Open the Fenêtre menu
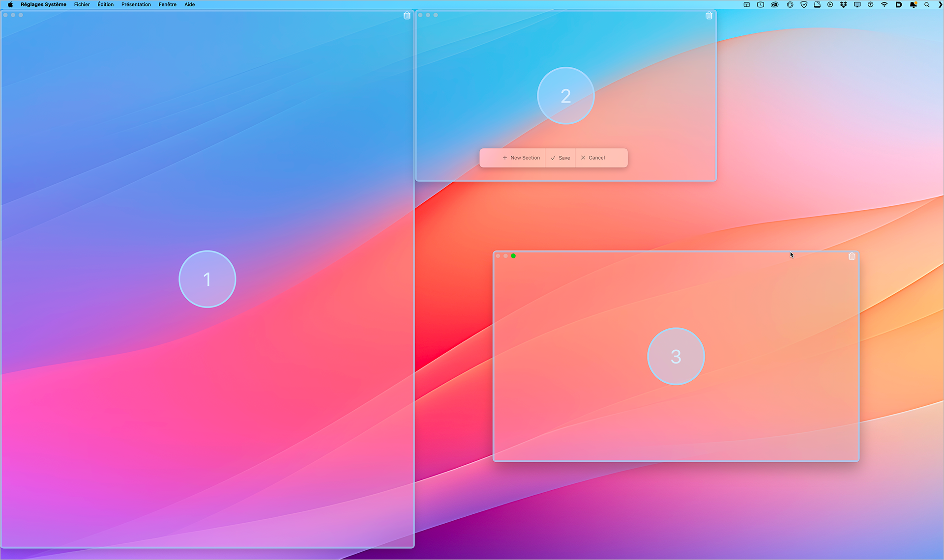Viewport: 944px width, 560px height. [167, 4]
